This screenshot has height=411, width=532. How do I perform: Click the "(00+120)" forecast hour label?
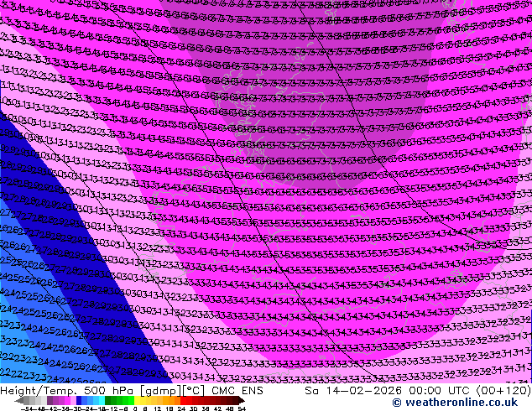click(x=503, y=391)
